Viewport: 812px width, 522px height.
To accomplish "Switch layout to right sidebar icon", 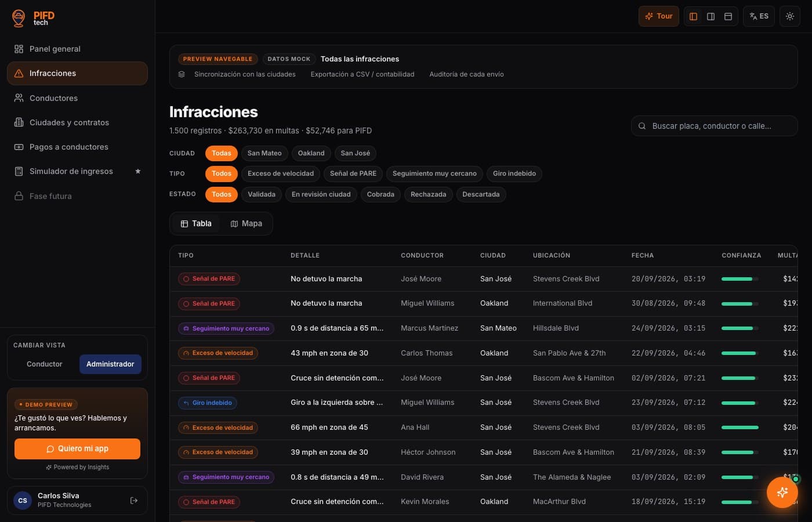I will pyautogui.click(x=710, y=16).
